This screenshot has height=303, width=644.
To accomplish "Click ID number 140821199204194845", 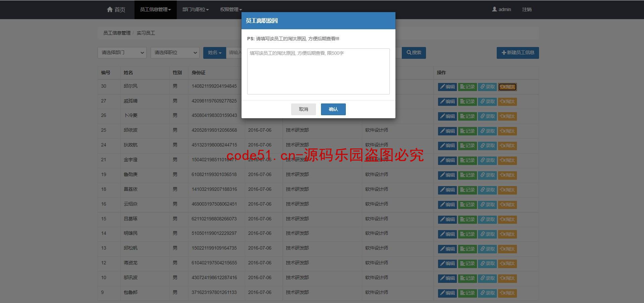I will (x=214, y=86).
